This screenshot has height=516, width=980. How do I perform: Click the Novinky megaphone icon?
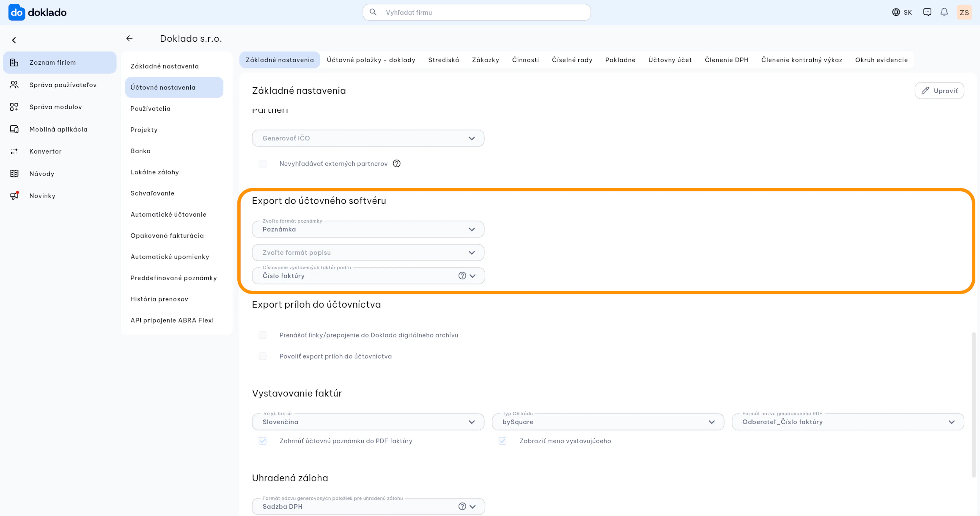14,196
